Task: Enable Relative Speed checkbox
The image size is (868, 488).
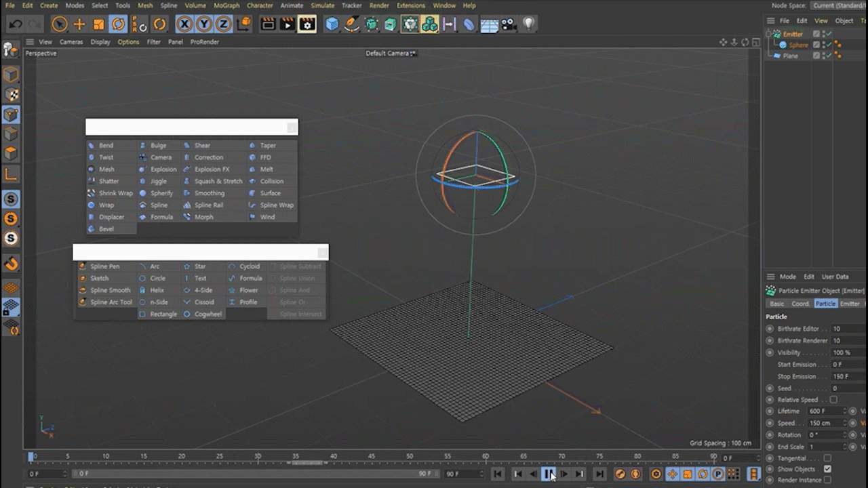Action: [x=833, y=400]
